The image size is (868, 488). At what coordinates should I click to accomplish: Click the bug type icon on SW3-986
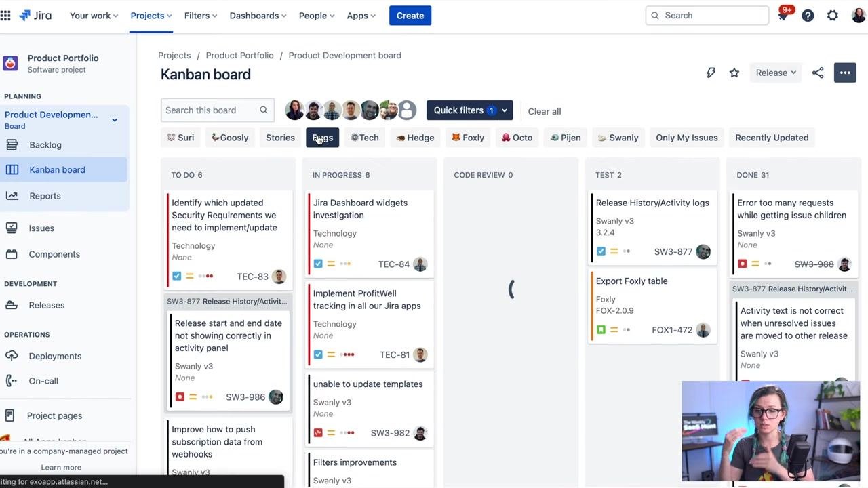180,397
